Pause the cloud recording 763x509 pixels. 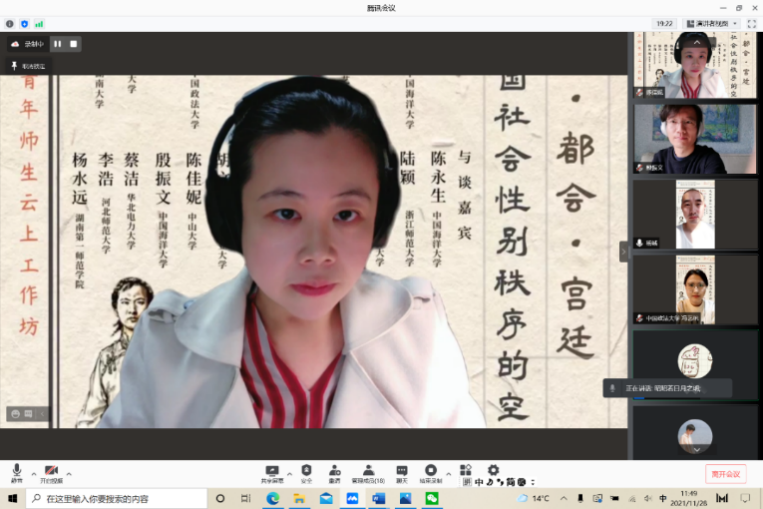pos(57,44)
